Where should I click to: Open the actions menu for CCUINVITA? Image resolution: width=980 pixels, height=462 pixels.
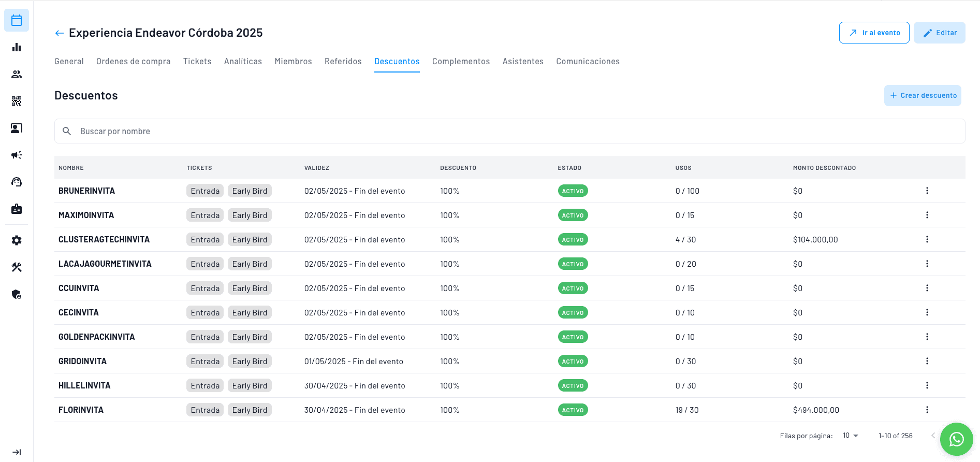coord(927,288)
